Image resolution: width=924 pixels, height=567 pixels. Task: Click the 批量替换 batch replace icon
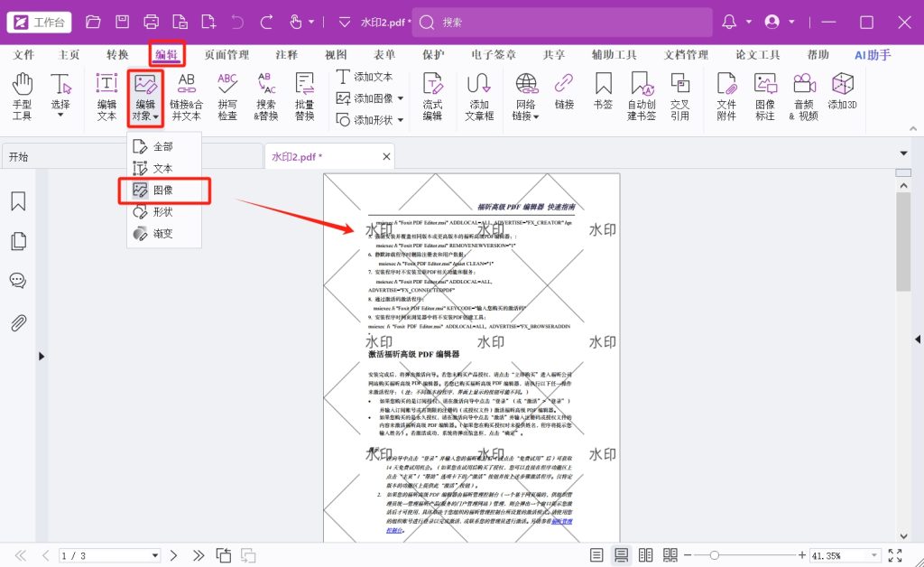pyautogui.click(x=304, y=96)
